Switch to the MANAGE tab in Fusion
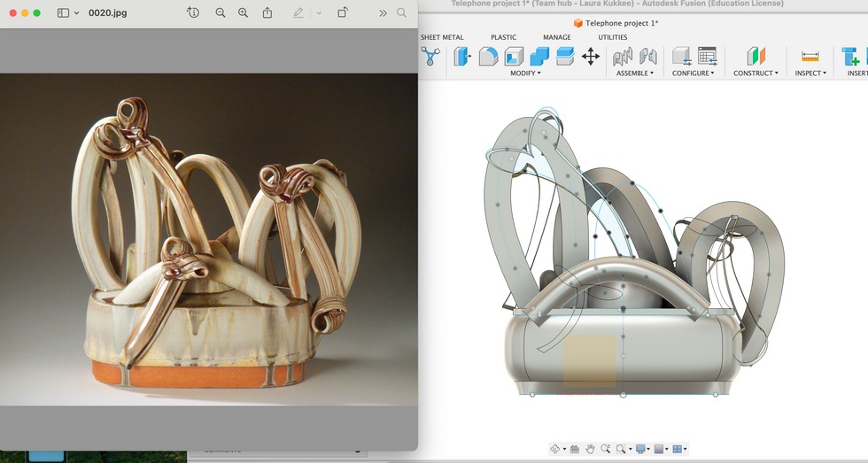 [x=557, y=37]
